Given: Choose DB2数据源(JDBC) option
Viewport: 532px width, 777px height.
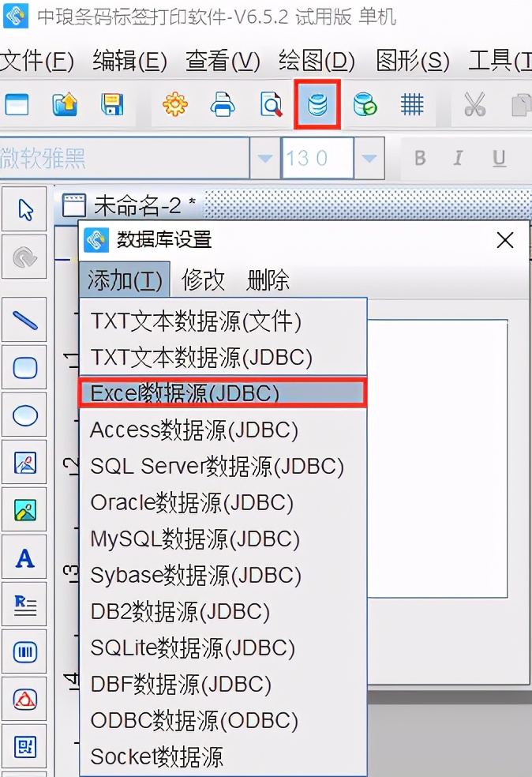Looking at the screenshot, I should pyautogui.click(x=223, y=611).
